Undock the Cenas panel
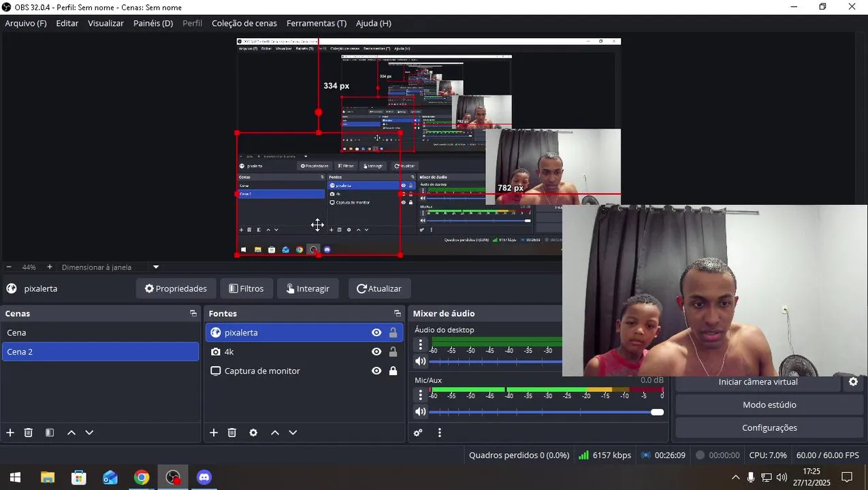Viewport: 868px width, 490px height. [193, 314]
